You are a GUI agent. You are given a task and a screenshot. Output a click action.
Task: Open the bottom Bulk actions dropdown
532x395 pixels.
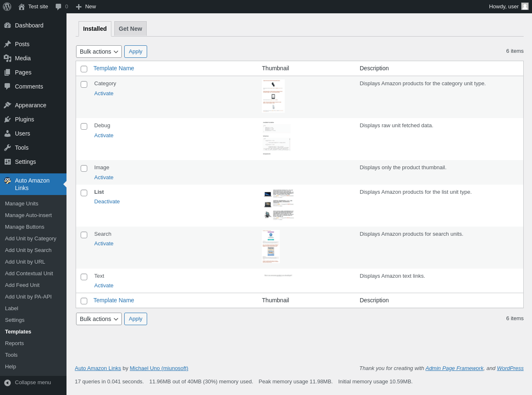pos(99,319)
